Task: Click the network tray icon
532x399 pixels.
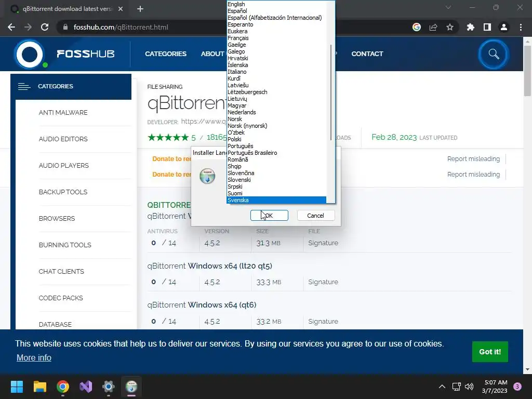Action: point(456,387)
